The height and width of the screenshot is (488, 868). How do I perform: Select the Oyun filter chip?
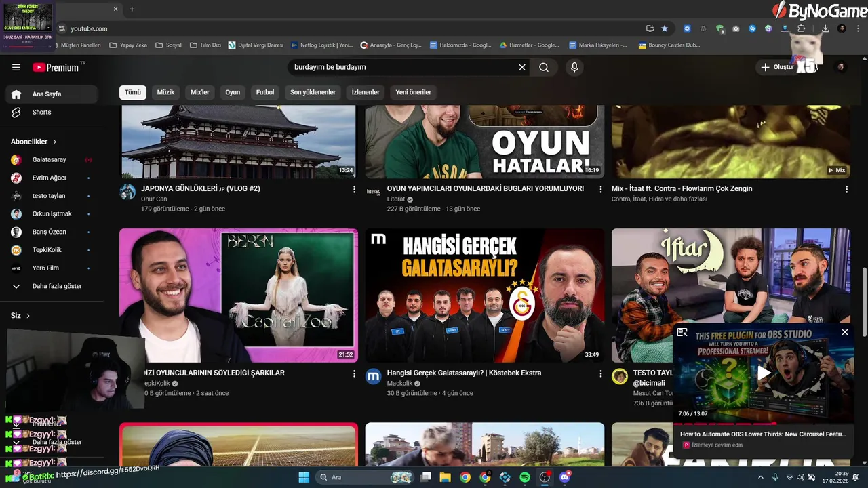(x=233, y=92)
